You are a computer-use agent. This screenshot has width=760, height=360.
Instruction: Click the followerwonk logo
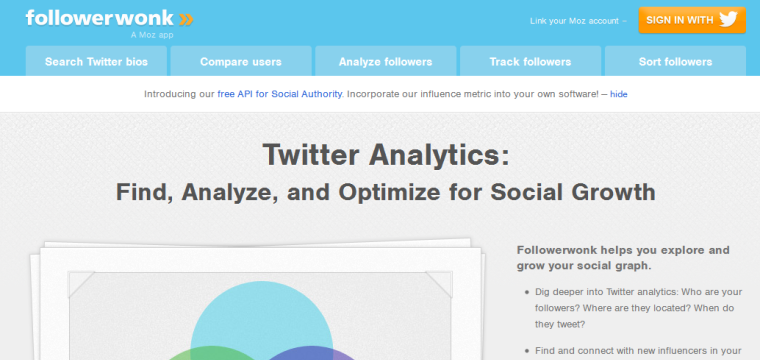(x=110, y=19)
